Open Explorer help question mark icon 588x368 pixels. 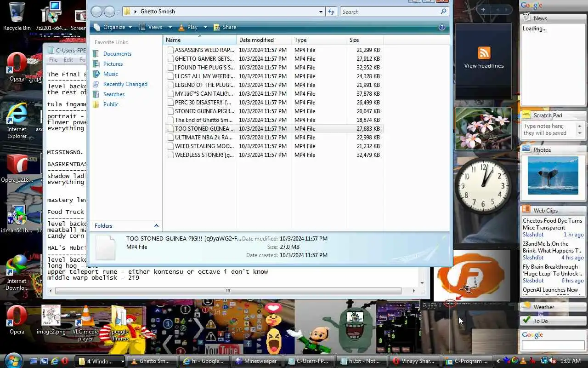[442, 27]
